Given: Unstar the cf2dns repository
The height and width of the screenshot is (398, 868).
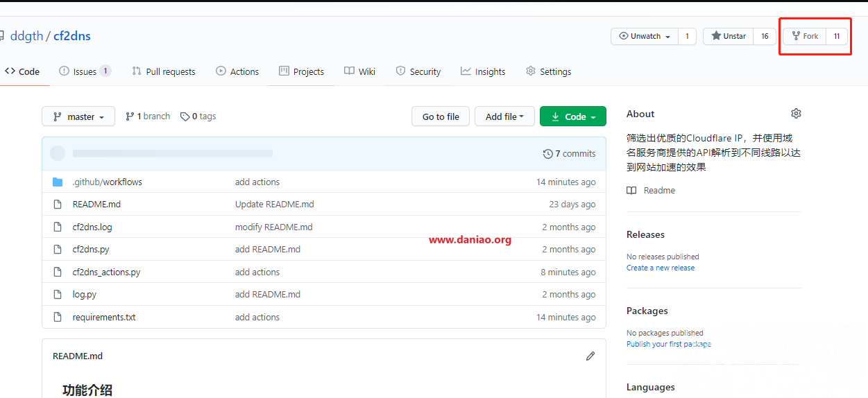Looking at the screenshot, I should pos(729,36).
